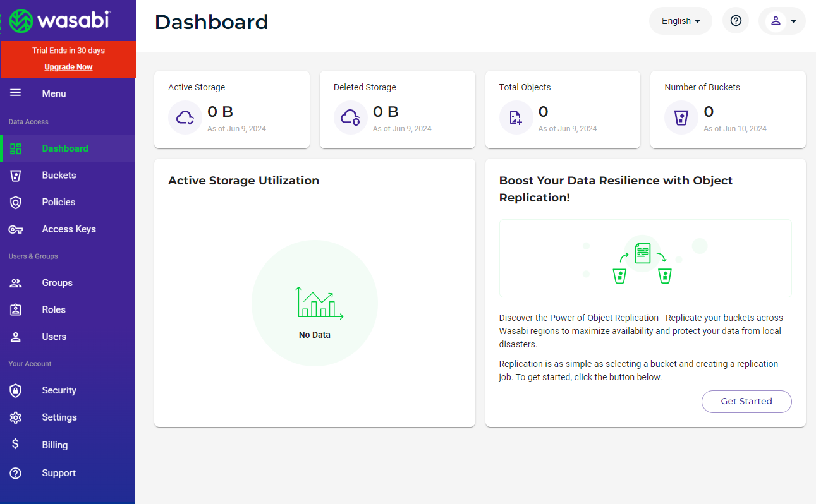Open the Dashboard menu item

tap(68, 148)
